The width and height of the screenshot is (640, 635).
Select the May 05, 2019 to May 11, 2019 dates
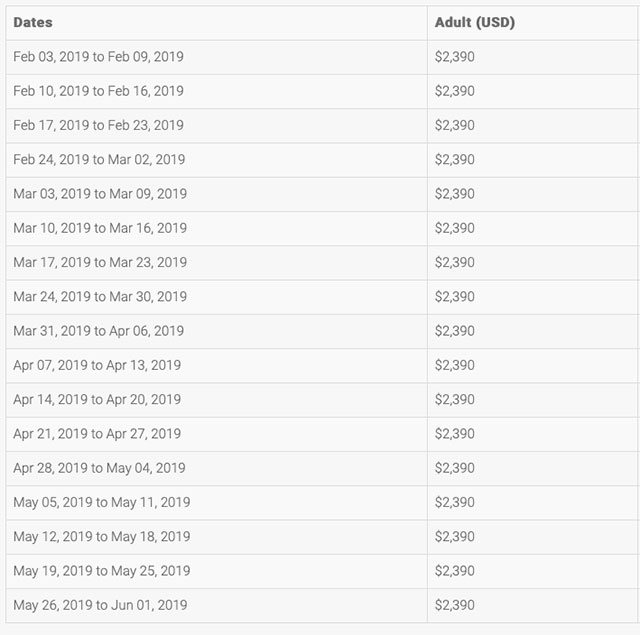point(102,502)
